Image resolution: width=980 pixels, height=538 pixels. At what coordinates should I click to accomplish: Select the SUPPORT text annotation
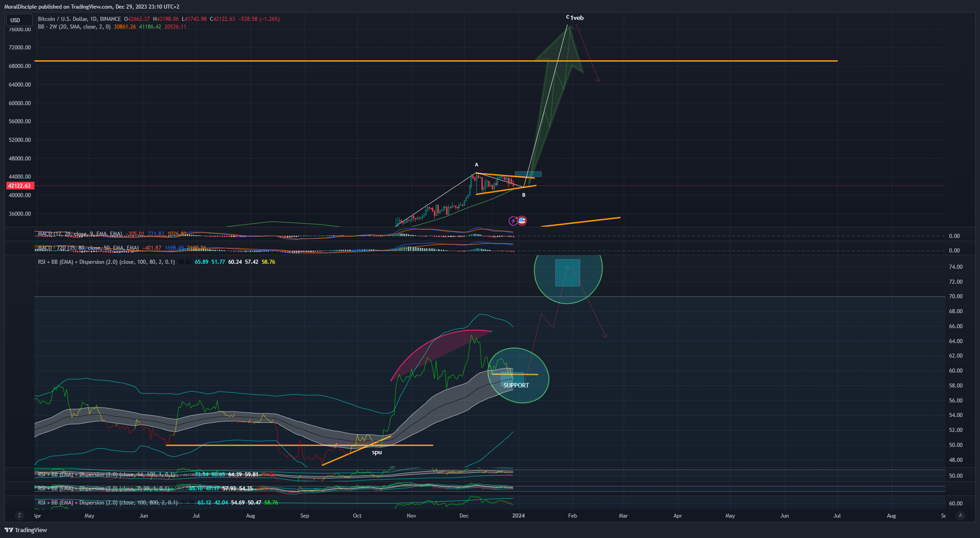(516, 385)
